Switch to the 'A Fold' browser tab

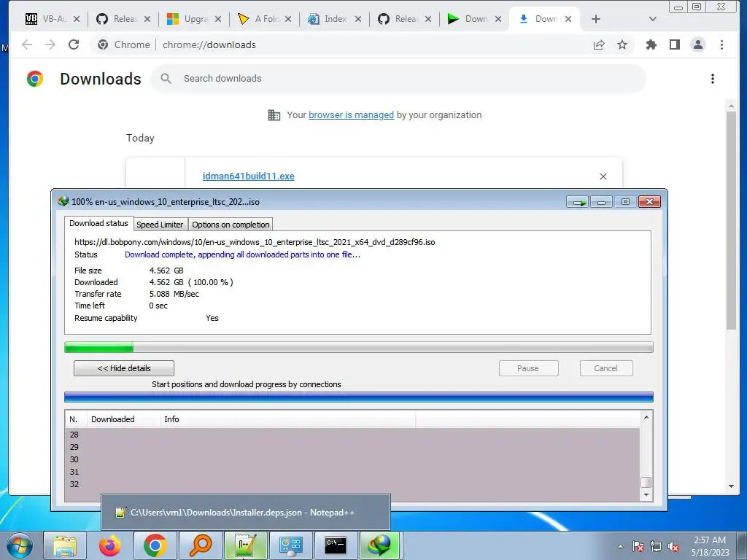[x=264, y=19]
